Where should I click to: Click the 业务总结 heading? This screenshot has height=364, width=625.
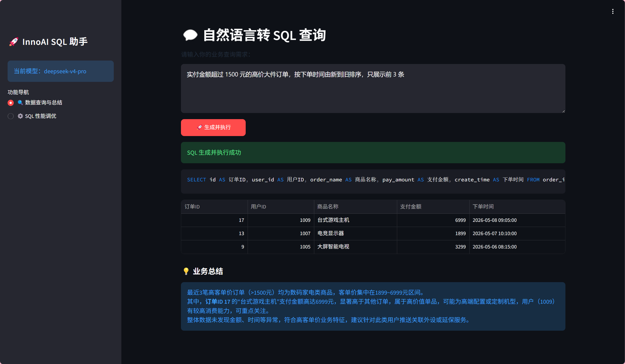pos(208,271)
